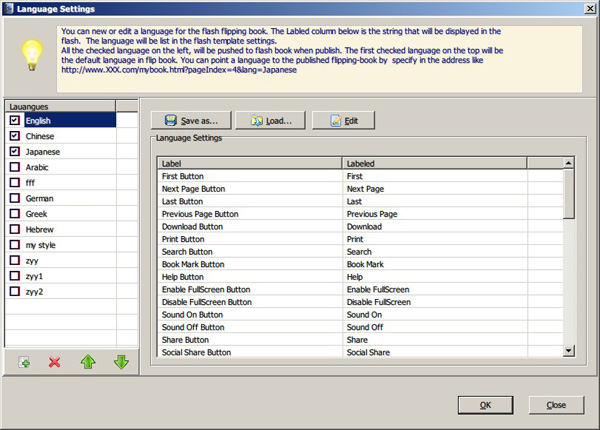
Task: Click the Labeled column header
Action: (x=435, y=163)
